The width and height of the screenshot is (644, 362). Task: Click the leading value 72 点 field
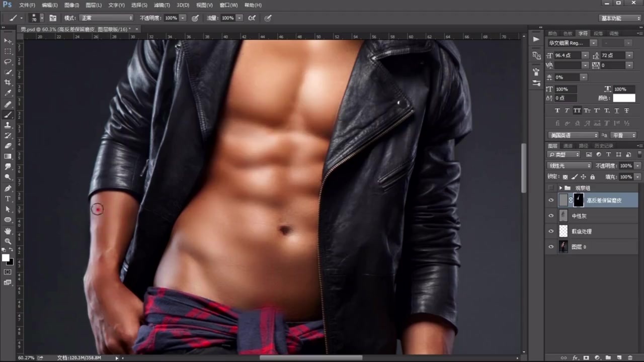click(612, 55)
